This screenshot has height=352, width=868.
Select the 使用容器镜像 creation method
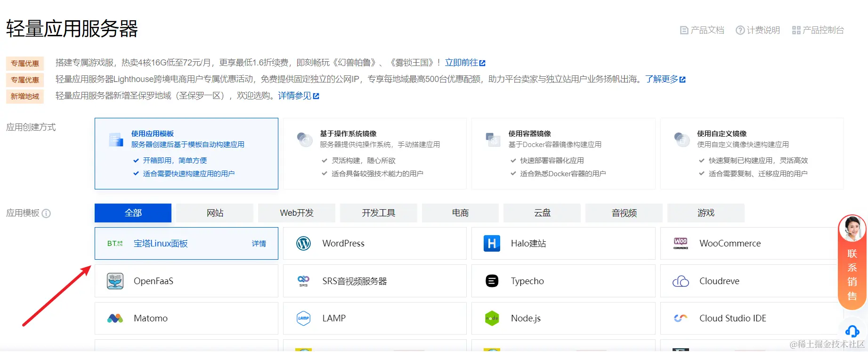coord(563,154)
